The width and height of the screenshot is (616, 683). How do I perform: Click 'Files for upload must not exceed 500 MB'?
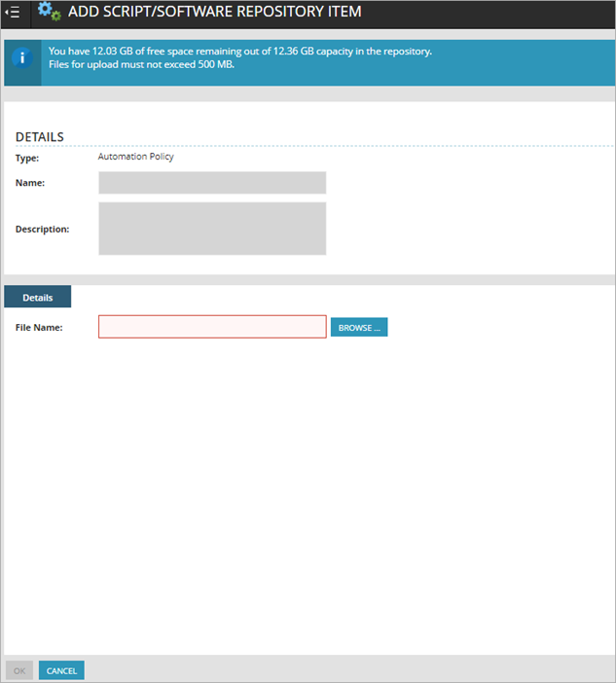click(141, 64)
